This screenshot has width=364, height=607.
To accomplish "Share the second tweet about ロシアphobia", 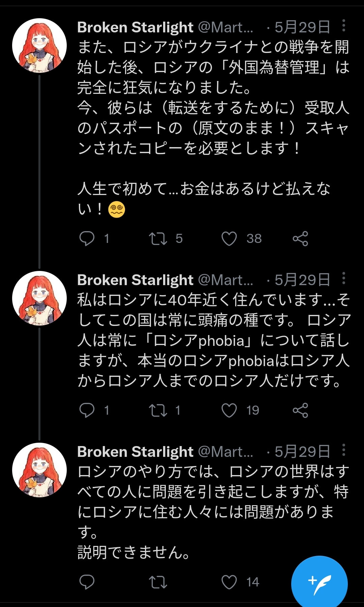I will point(300,410).
